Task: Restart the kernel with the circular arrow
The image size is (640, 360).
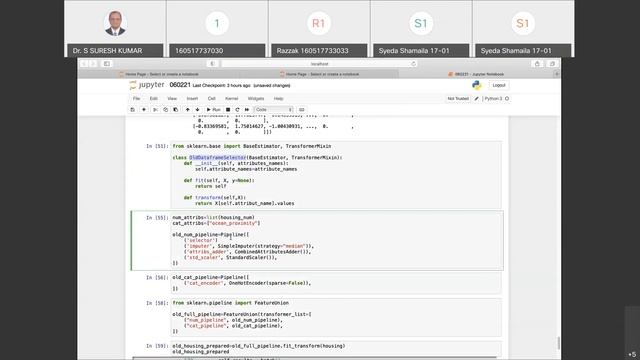Action: click(237, 110)
